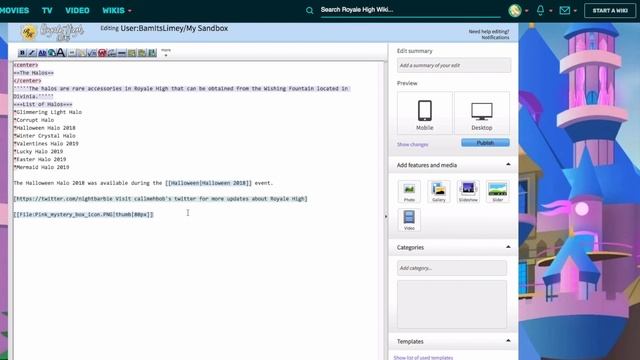Screen dimensions: 640x360
Task: Open the user avatar account menu
Action: coord(515,10)
